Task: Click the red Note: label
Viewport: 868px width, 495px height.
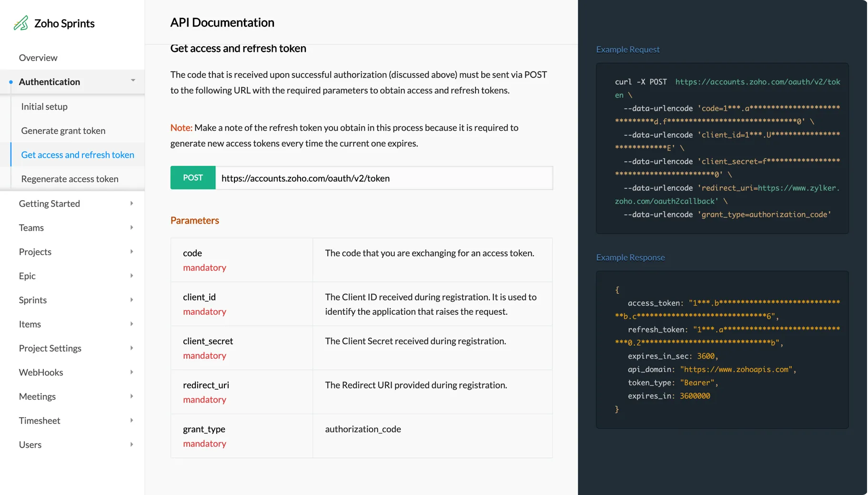Action: (x=181, y=127)
